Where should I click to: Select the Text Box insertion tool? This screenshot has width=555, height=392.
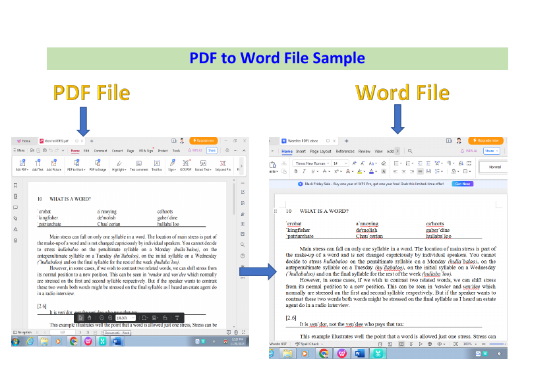click(x=157, y=165)
